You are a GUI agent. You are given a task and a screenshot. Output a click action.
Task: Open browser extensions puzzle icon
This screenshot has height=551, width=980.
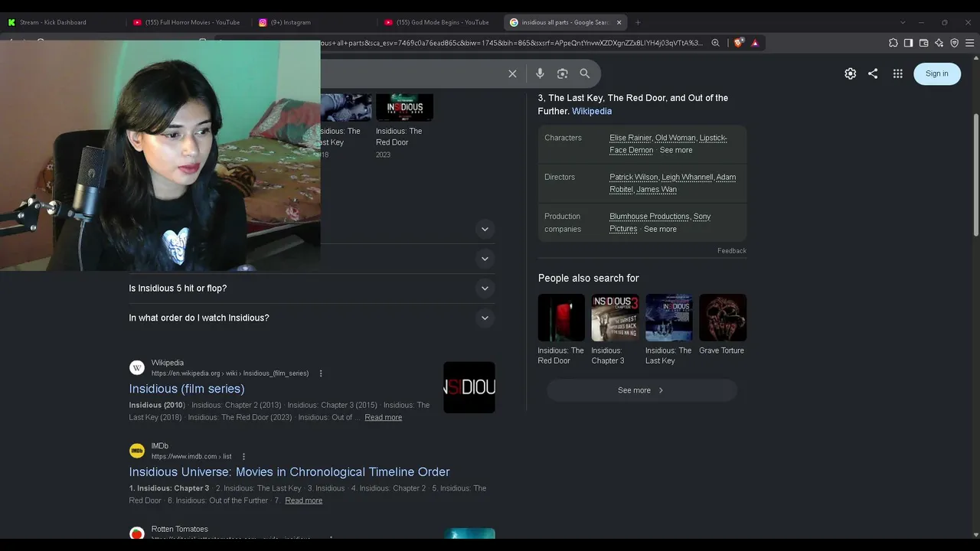pos(893,43)
